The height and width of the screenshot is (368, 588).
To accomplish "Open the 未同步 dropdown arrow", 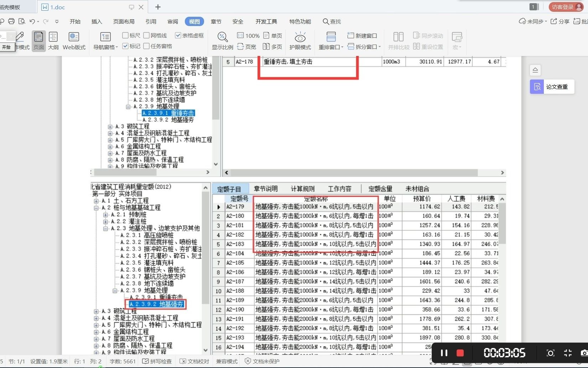I will tap(546, 21).
